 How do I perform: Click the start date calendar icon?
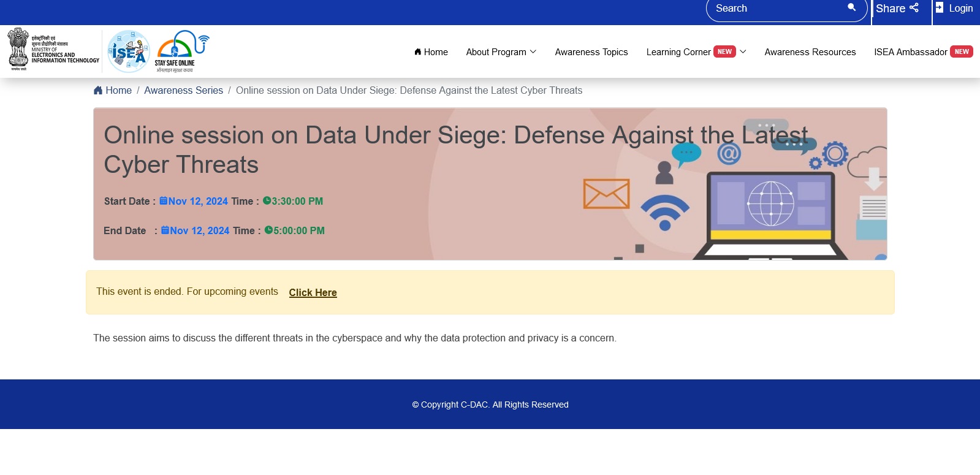[164, 201]
